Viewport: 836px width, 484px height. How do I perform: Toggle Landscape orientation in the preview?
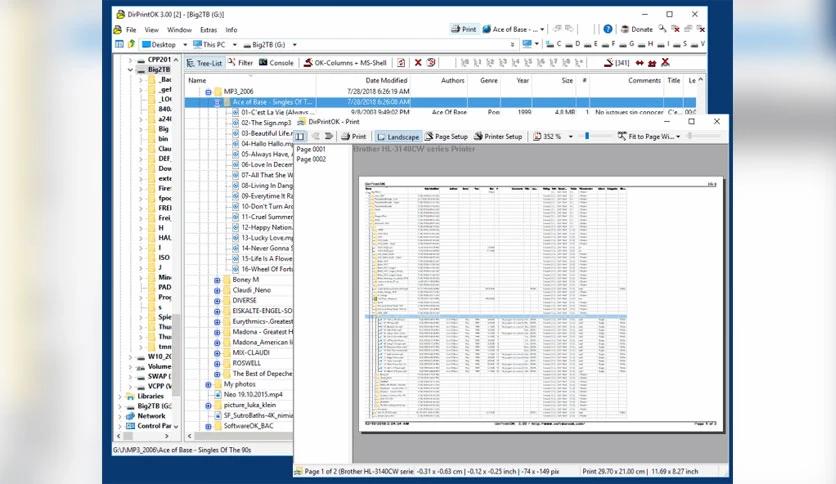[x=398, y=136]
